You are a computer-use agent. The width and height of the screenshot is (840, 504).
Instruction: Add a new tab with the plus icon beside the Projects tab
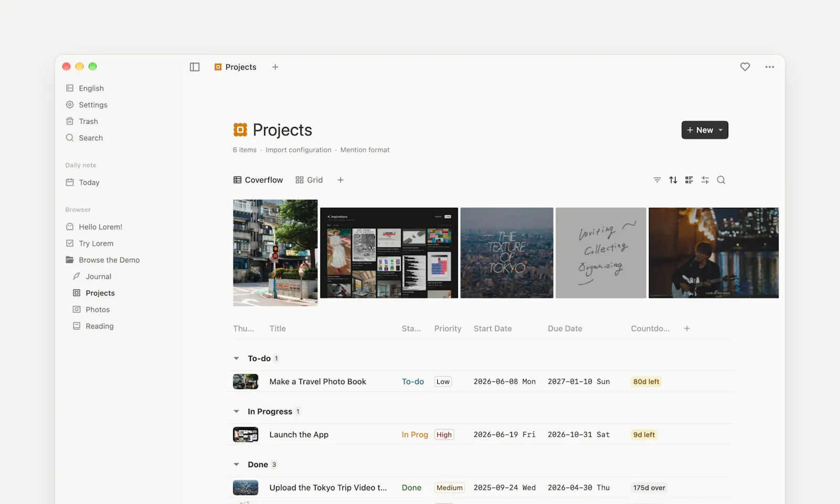click(275, 67)
